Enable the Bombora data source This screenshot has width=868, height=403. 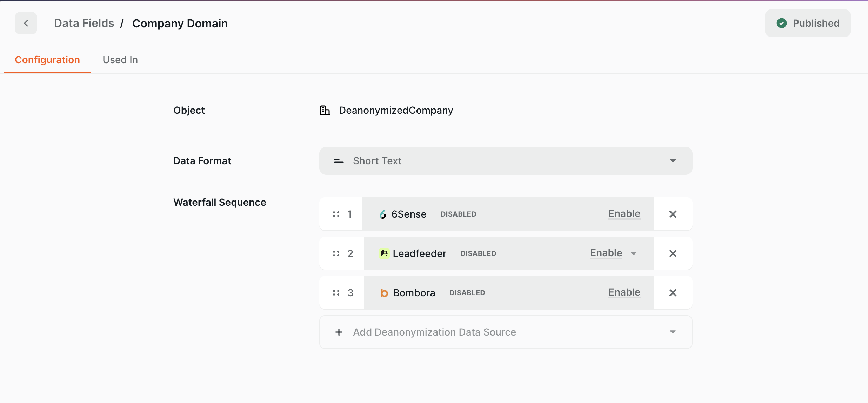coord(624,292)
